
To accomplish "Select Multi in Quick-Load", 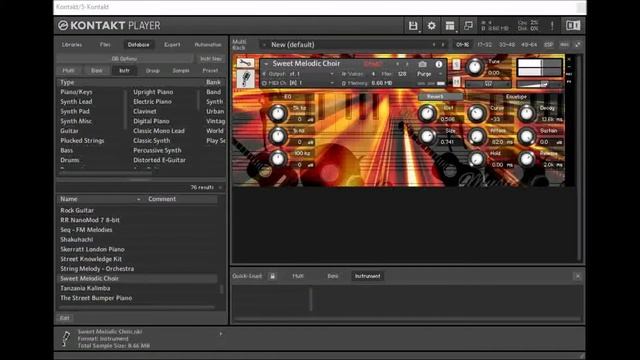I will (x=298, y=276).
